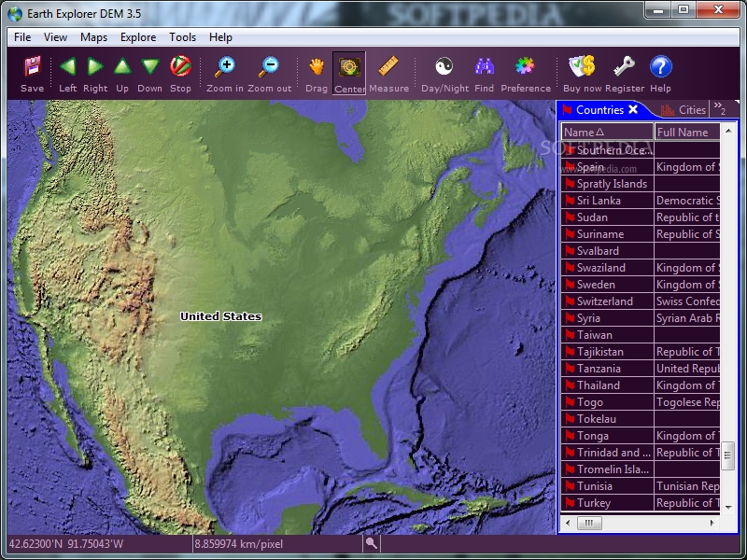This screenshot has height=560, width=747.
Task: Select Syria in the list
Action: click(641, 318)
